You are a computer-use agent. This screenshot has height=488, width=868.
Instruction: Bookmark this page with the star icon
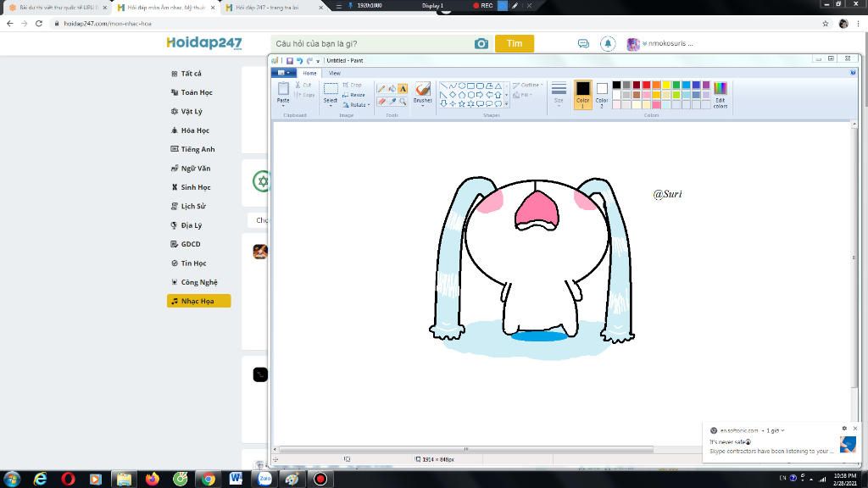[826, 23]
